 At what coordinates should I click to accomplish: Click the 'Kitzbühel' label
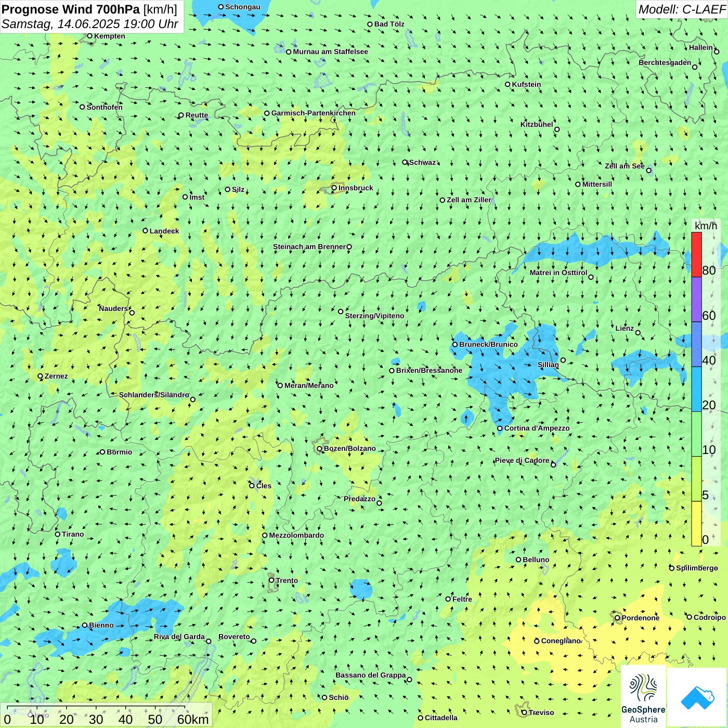click(x=537, y=124)
